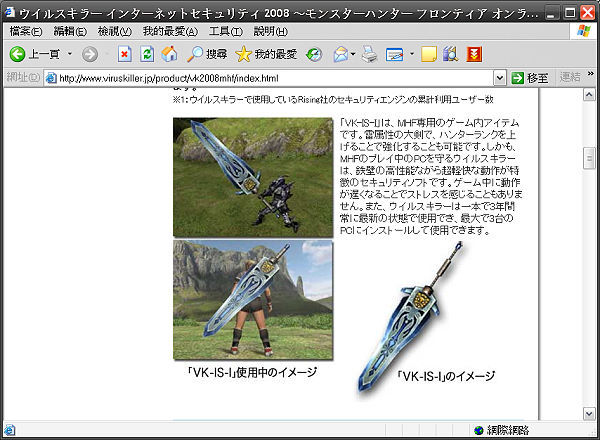Open the 檔案(F) File menu
This screenshot has width=600, height=440.
point(26,31)
